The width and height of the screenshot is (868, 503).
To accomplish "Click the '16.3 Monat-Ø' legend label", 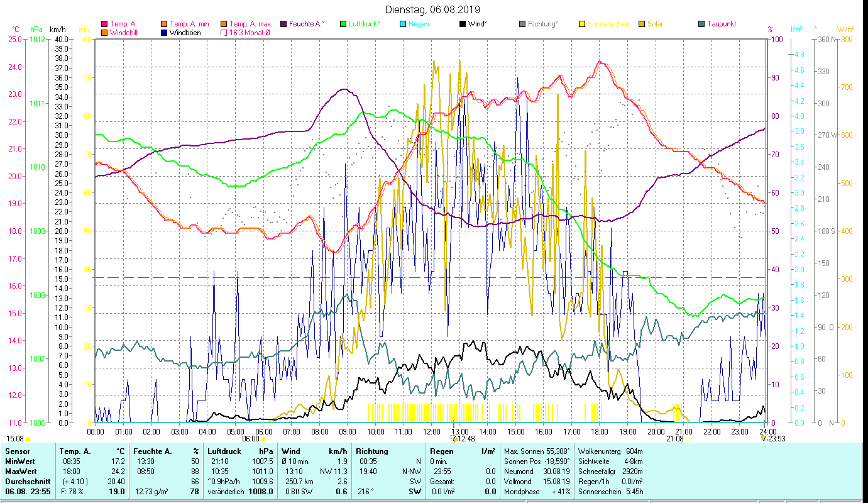I will coord(250,33).
